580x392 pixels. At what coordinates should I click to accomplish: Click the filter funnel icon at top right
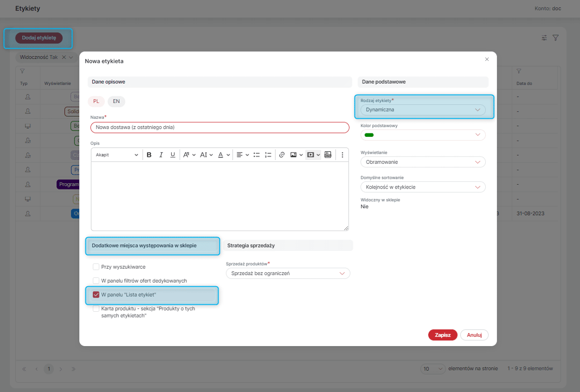pyautogui.click(x=555, y=38)
